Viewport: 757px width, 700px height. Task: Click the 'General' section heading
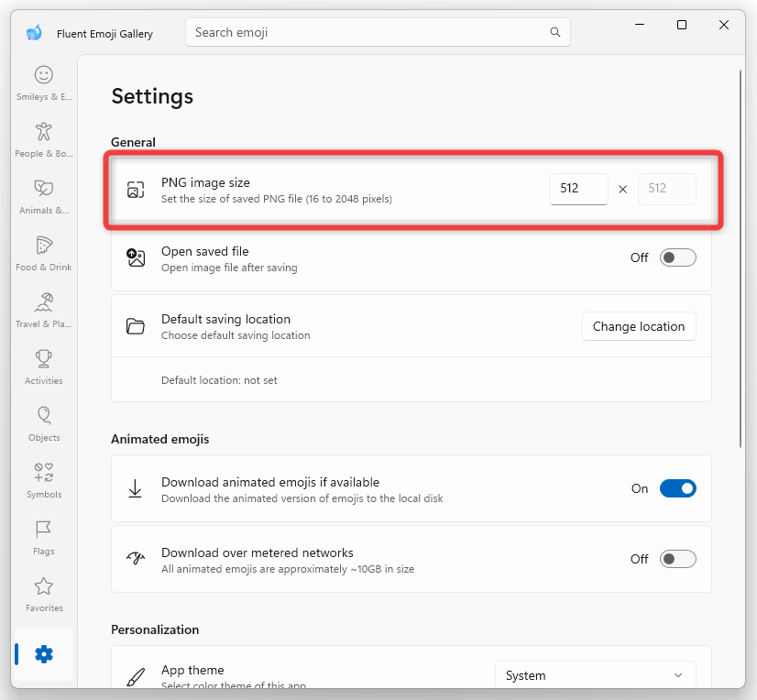coord(133,142)
